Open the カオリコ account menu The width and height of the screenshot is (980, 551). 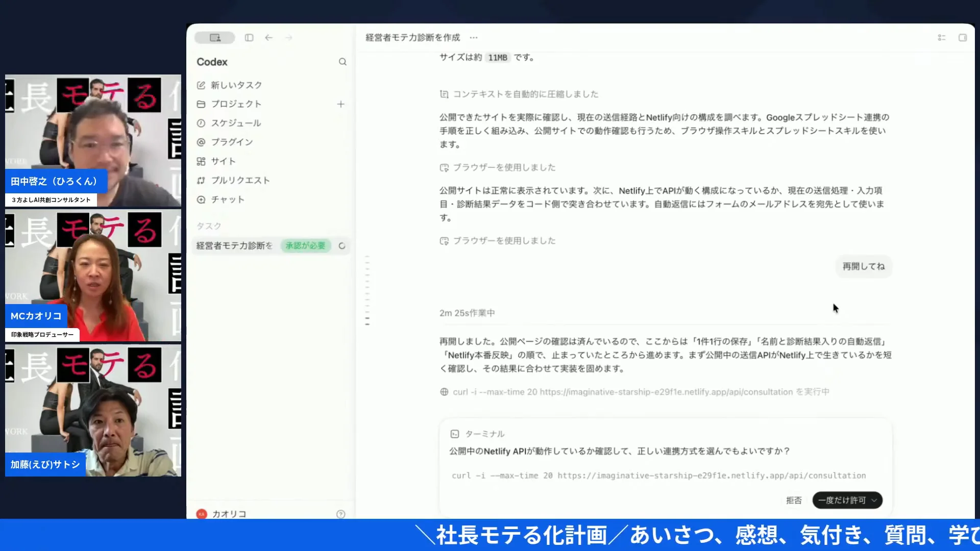tap(222, 514)
